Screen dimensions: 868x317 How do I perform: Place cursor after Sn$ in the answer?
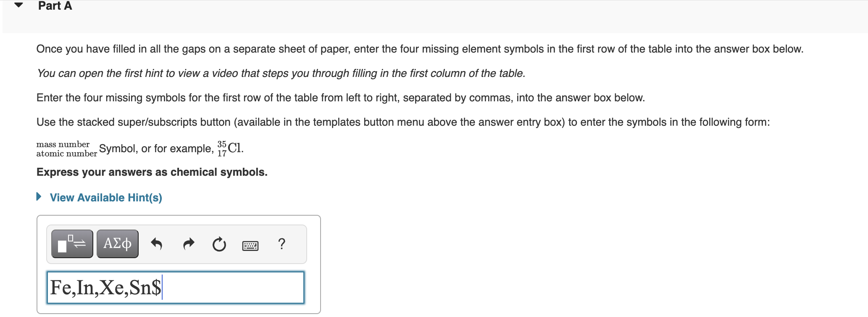coord(163,288)
